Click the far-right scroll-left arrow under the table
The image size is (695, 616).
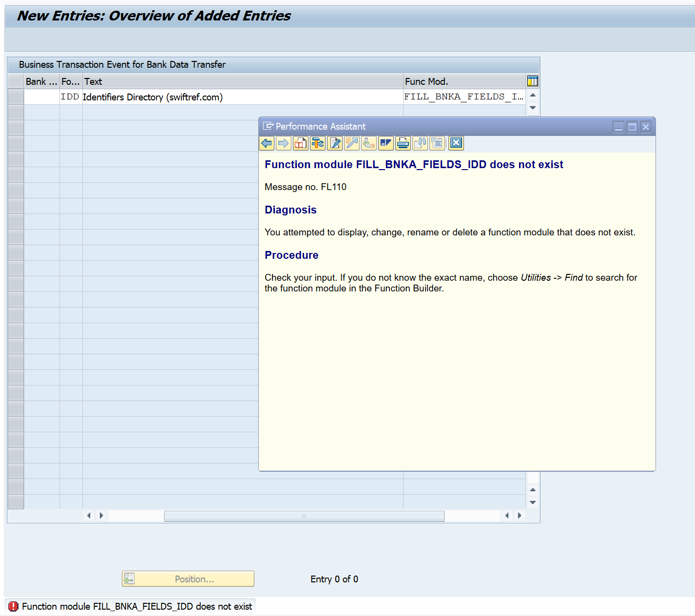(x=507, y=516)
